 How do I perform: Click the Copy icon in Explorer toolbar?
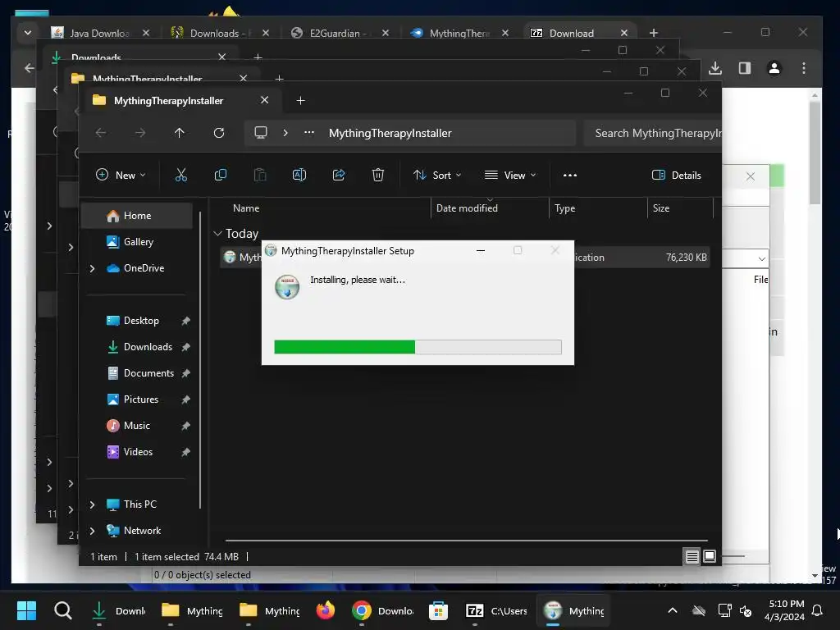(220, 176)
